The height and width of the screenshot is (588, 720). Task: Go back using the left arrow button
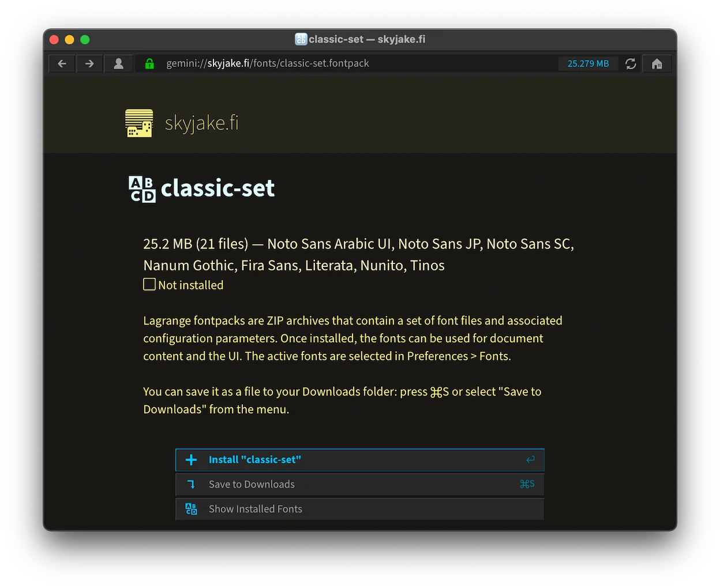[x=62, y=63]
